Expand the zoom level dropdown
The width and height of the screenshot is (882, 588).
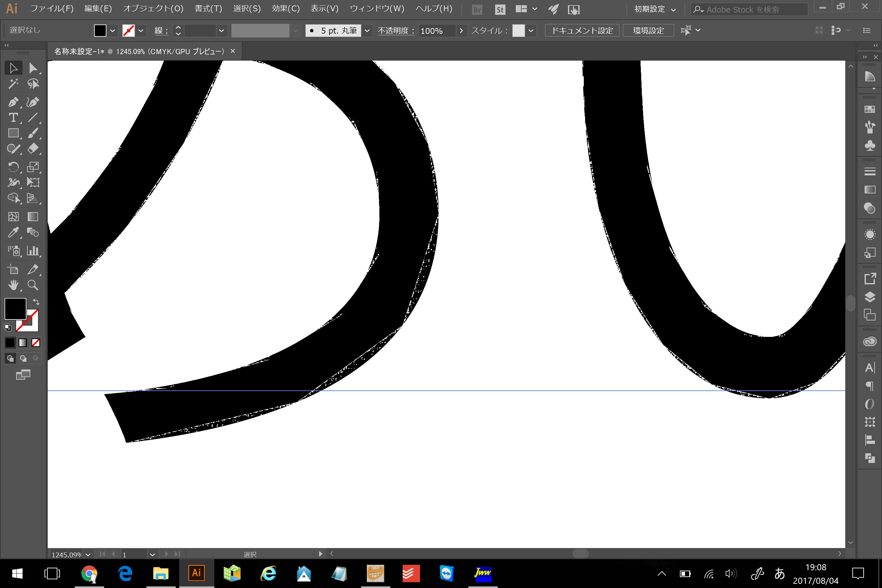coord(88,554)
